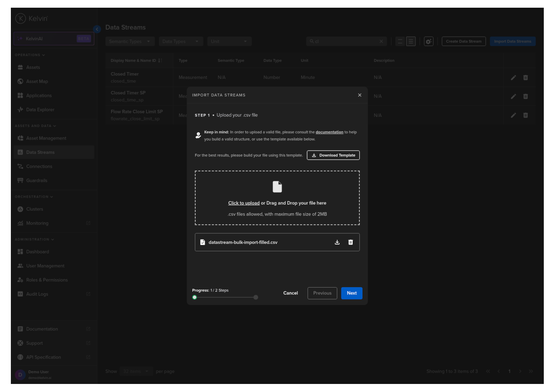Click the second step marker on progress bar
The image size is (555, 392).
click(256, 297)
